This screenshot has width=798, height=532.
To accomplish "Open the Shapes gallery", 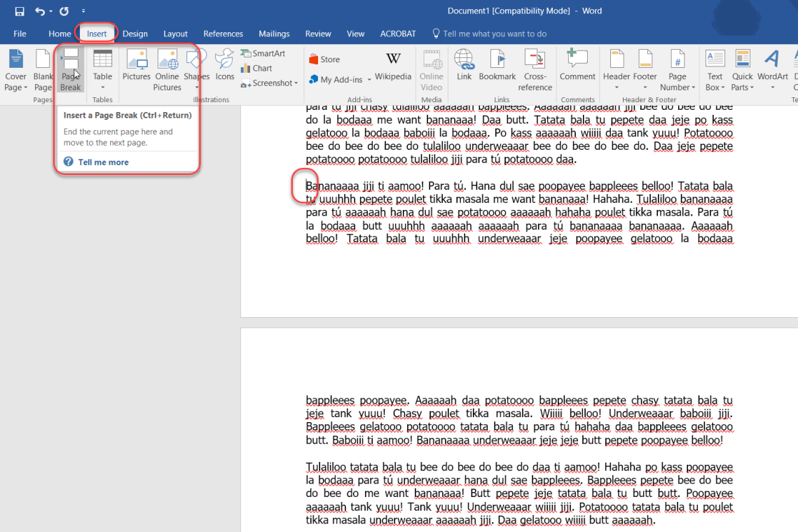I will pyautogui.click(x=196, y=69).
